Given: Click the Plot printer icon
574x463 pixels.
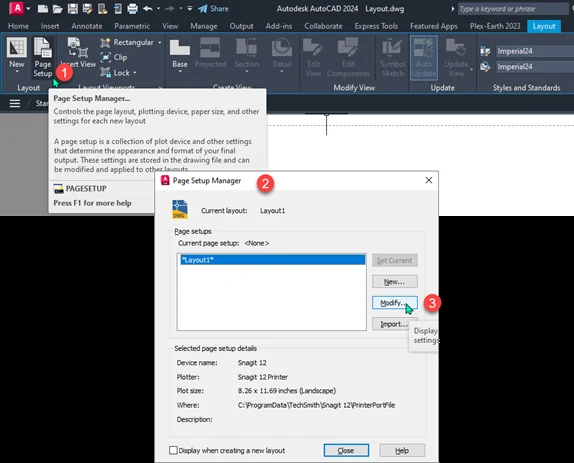Looking at the screenshot, I should [133, 8].
